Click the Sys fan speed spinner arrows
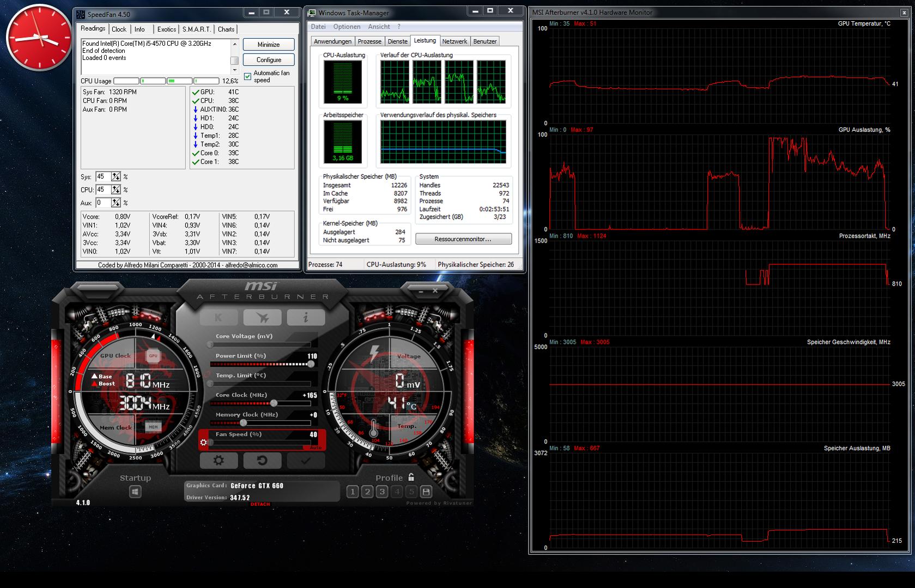Viewport: 915px width, 588px height. 116,177
